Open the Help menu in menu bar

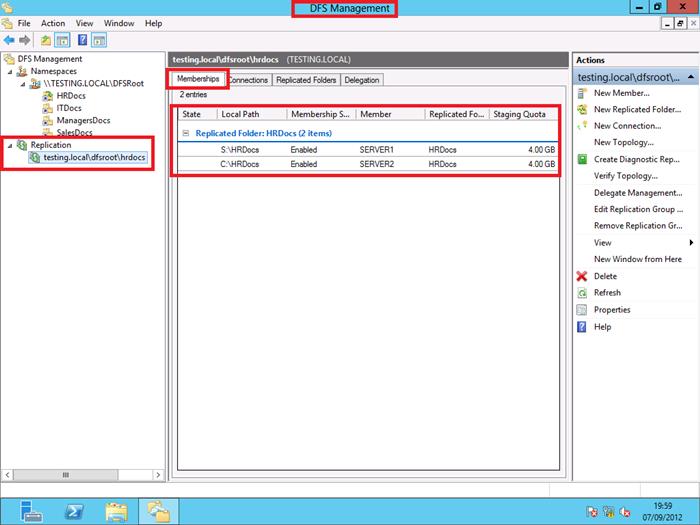[x=154, y=23]
